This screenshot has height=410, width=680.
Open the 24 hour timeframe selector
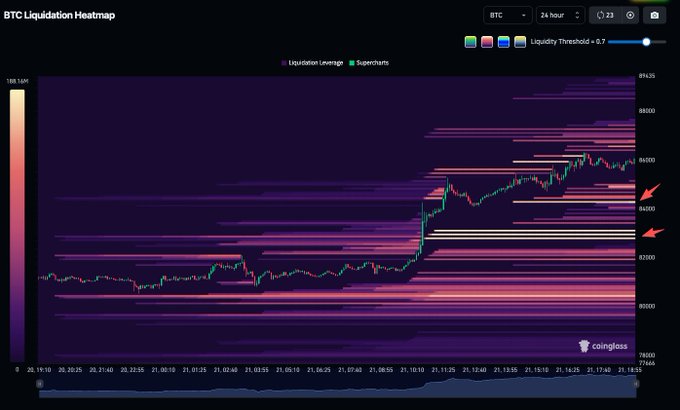pos(560,15)
